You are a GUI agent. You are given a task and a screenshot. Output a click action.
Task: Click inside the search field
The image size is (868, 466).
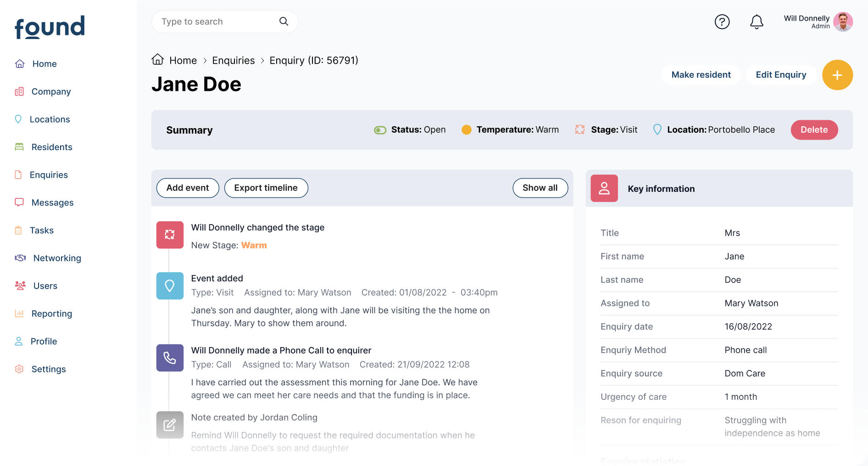(216, 22)
